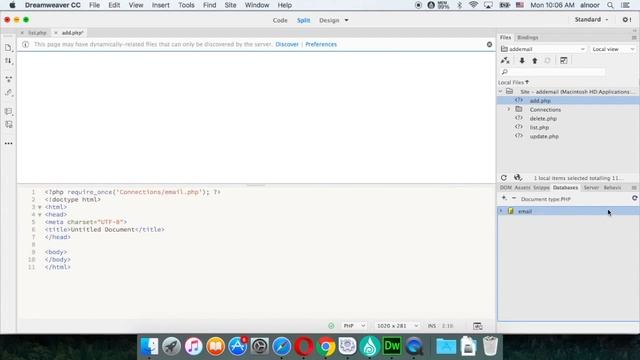Open the Window menu
640x360 pixels.
click(x=257, y=5)
